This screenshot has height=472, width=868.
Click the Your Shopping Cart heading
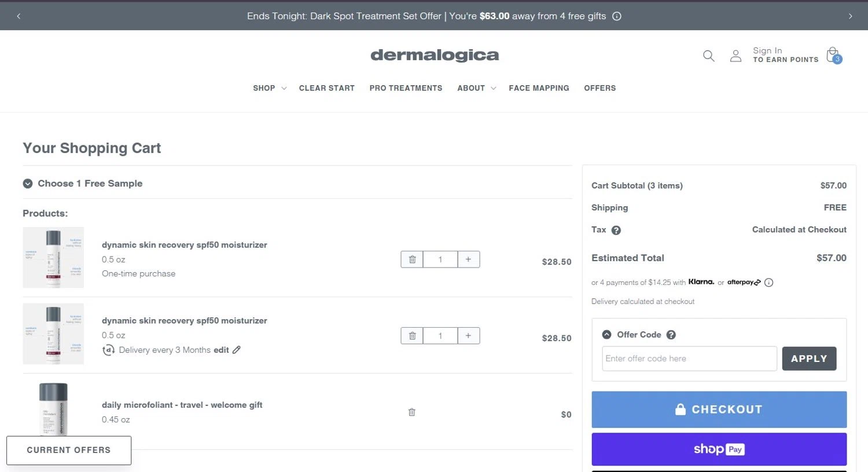tap(92, 148)
